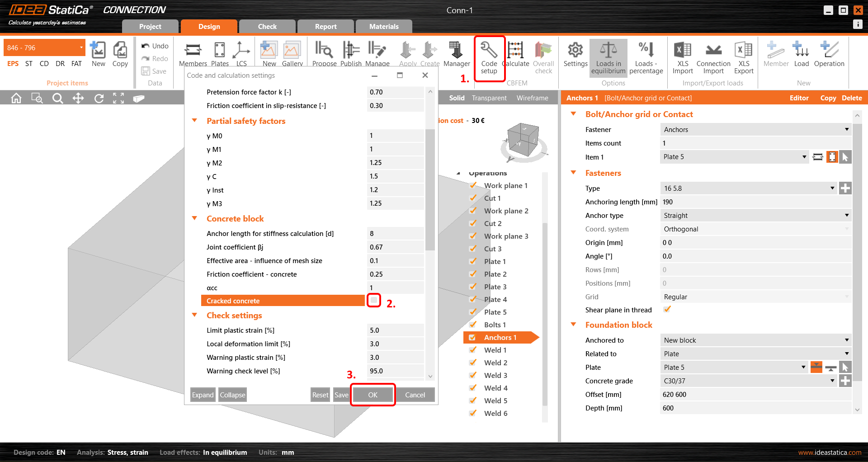The height and width of the screenshot is (462, 868).
Task: Edit the Joint coefficient βj value
Action: tap(395, 247)
